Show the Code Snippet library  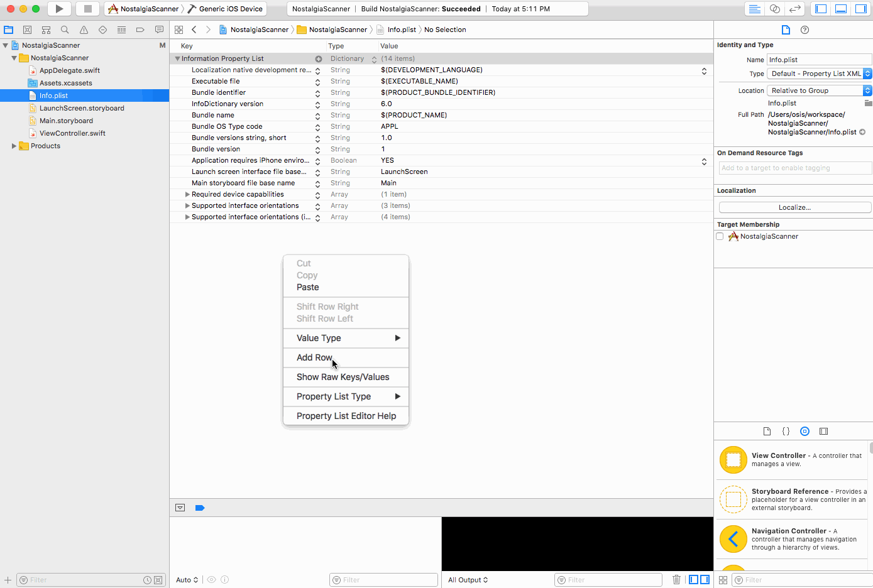[x=786, y=431]
